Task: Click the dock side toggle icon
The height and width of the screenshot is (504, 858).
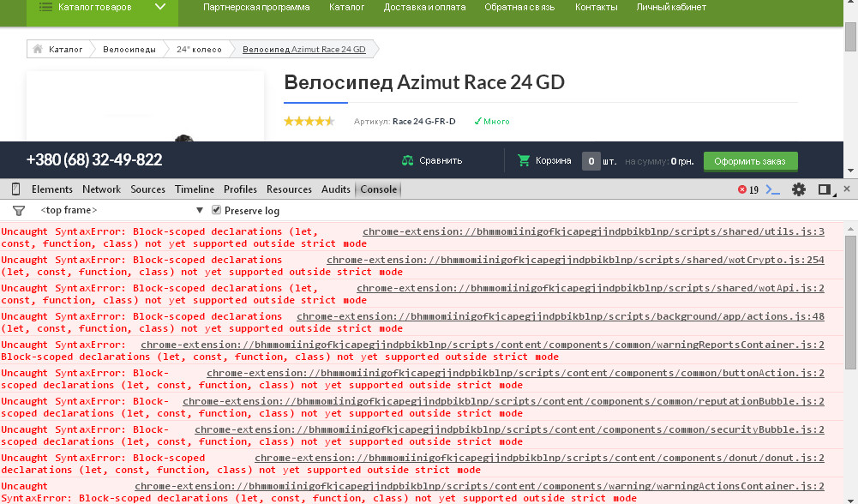Action: coord(825,189)
